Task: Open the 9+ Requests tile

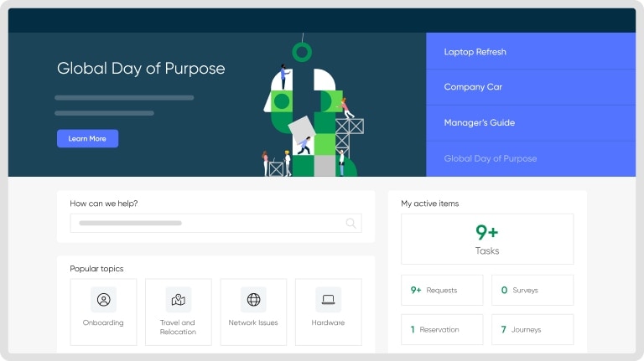Action: (x=442, y=290)
